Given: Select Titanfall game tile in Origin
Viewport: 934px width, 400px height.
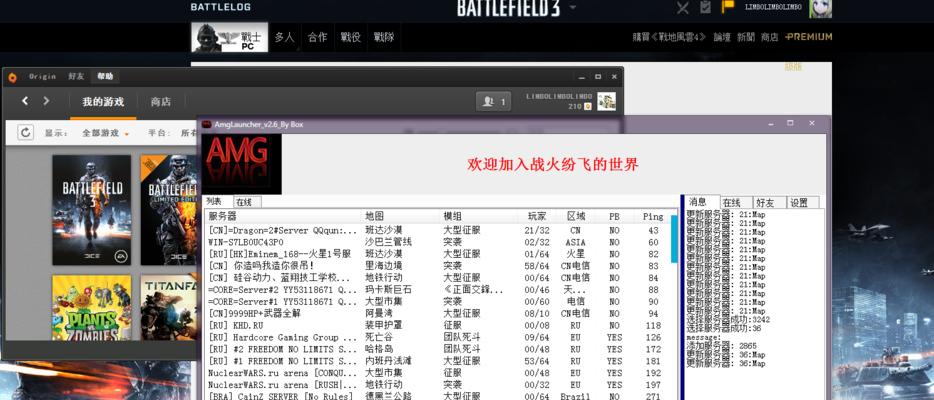Looking at the screenshot, I should pos(169,308).
